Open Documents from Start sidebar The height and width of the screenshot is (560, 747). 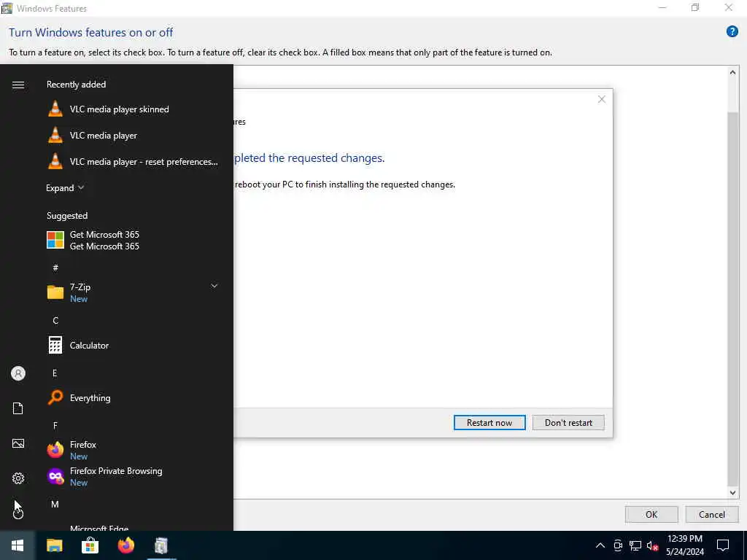pos(18,408)
